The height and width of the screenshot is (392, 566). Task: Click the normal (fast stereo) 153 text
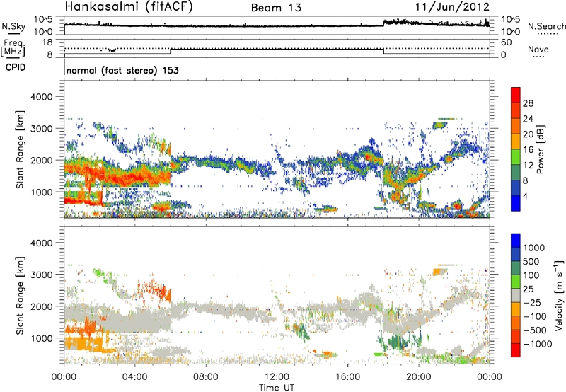point(122,70)
